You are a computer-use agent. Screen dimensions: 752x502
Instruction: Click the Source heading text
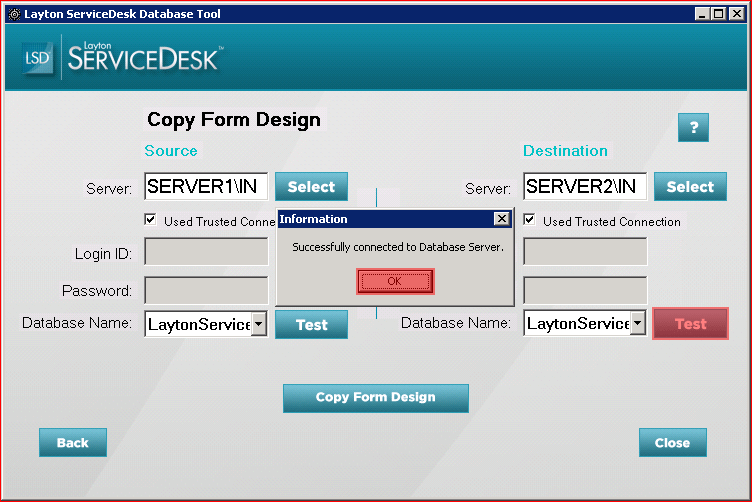tap(171, 151)
